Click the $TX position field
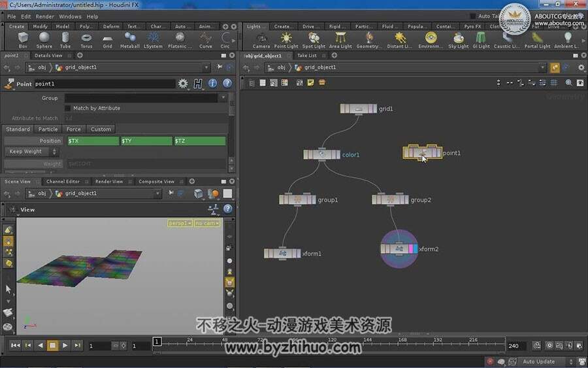The height and width of the screenshot is (368, 588). (x=93, y=141)
